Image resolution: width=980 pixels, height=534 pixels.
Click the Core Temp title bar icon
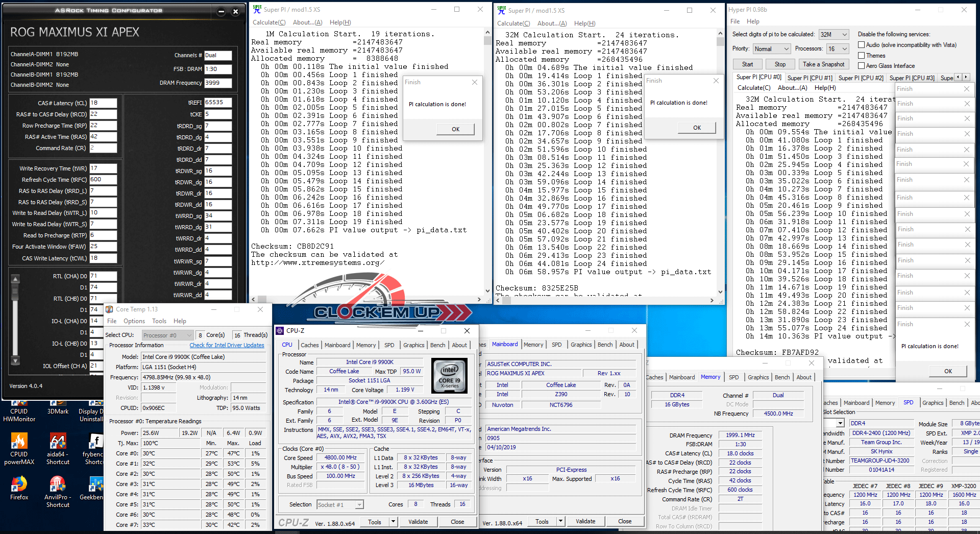pos(109,309)
